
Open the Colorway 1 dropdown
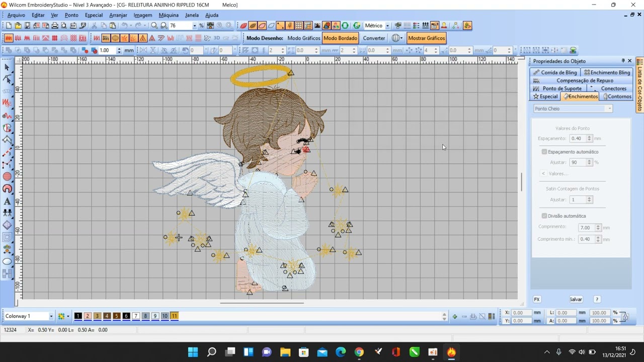(51, 316)
